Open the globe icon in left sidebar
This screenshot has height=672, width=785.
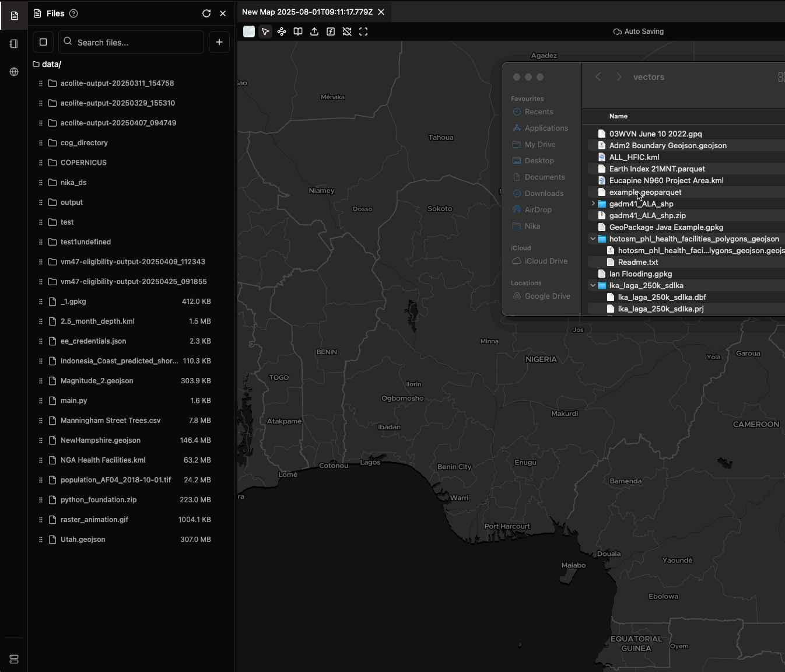pyautogui.click(x=14, y=72)
